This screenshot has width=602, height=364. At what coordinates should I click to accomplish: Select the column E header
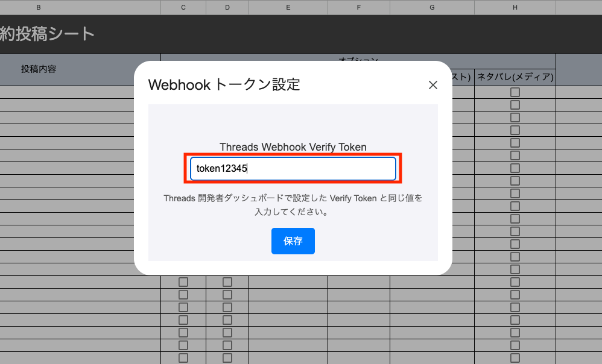pyautogui.click(x=288, y=7)
